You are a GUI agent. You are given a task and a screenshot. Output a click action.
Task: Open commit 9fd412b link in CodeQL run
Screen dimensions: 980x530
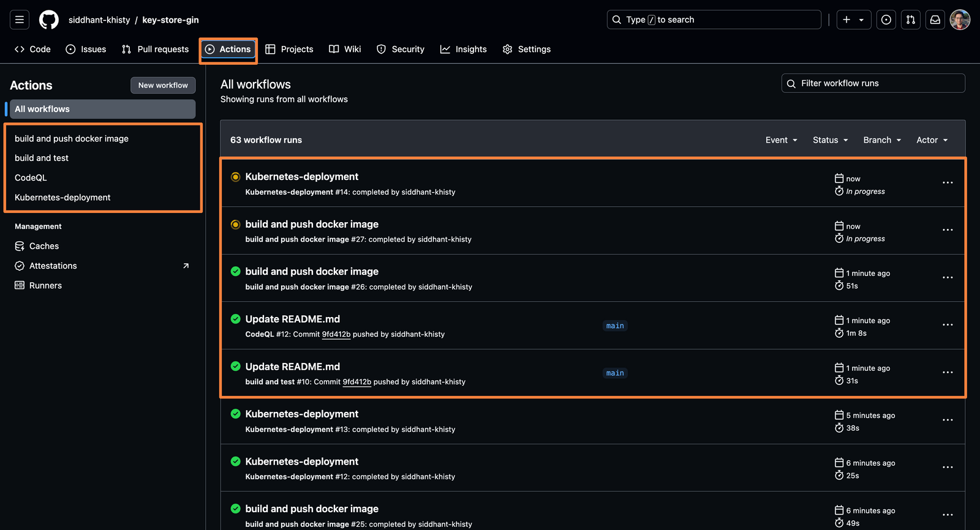click(x=336, y=334)
